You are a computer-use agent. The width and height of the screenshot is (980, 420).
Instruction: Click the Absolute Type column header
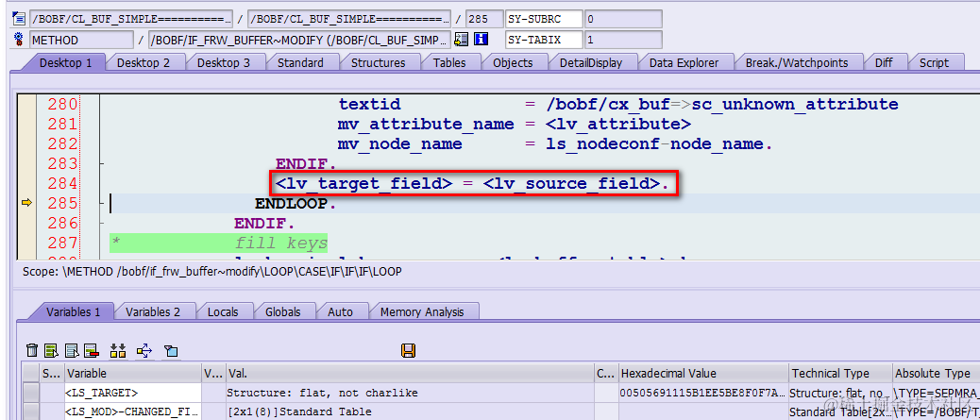click(936, 373)
